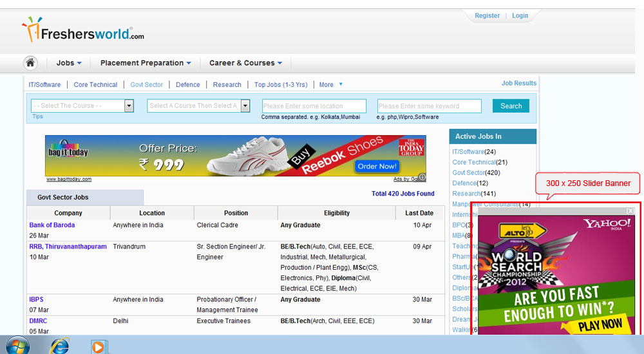Image resolution: width=644 pixels, height=354 pixels.
Task: Click the Location column header
Action: [152, 213]
